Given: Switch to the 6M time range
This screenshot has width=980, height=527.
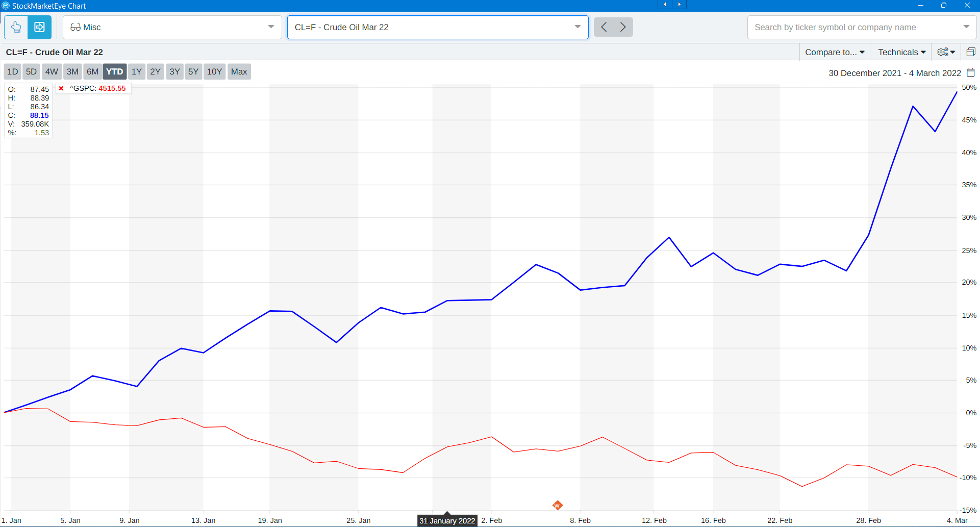Looking at the screenshot, I should tap(92, 71).
